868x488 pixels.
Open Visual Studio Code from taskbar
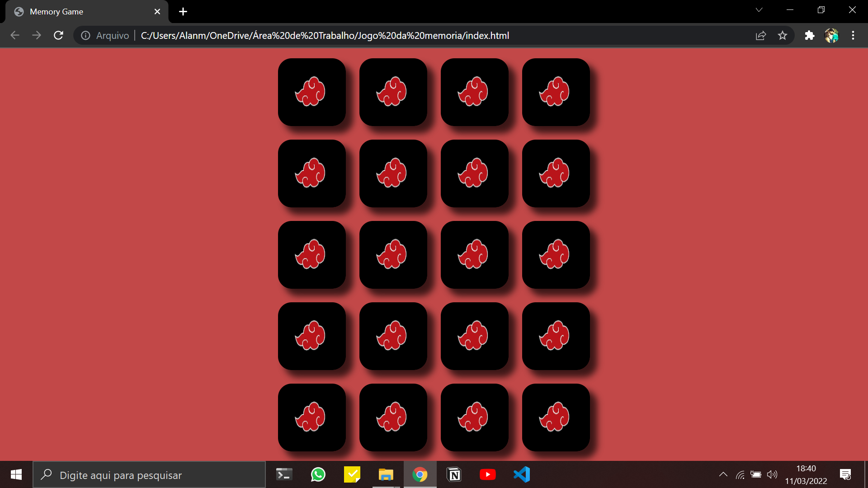pos(522,474)
